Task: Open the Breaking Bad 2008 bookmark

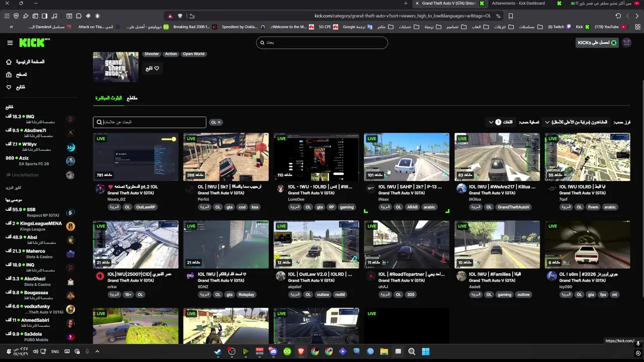Action: tap(194, 27)
